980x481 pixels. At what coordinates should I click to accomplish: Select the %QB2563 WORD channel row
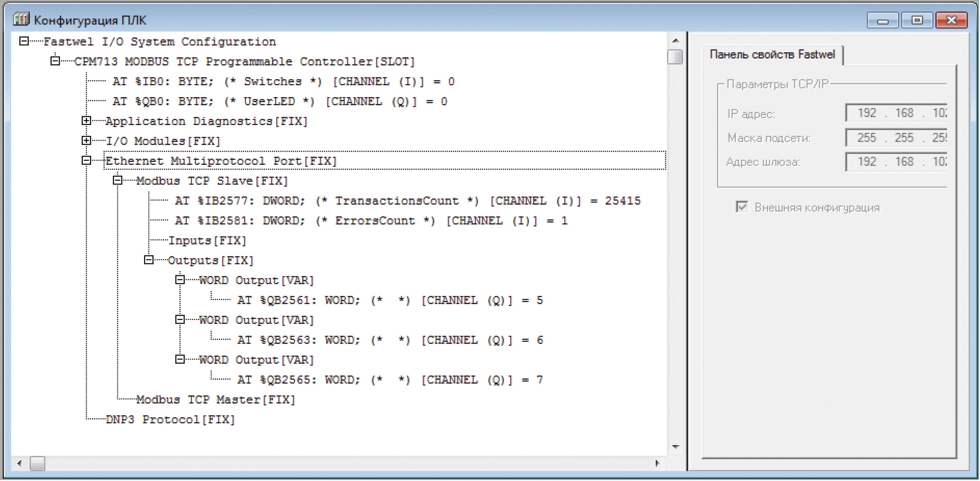(x=390, y=340)
